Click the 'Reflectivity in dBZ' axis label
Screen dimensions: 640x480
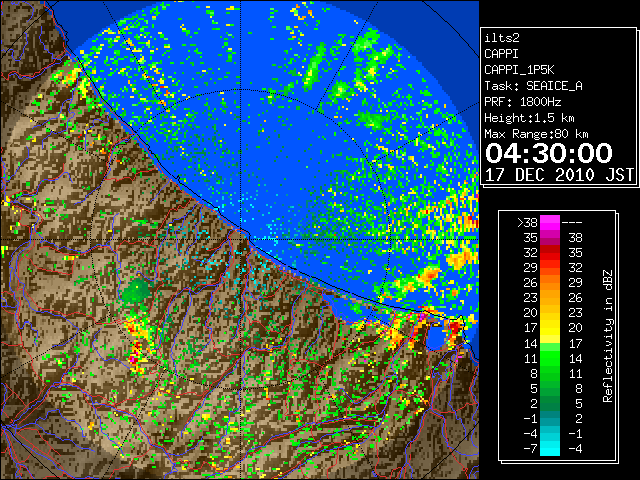click(x=608, y=336)
